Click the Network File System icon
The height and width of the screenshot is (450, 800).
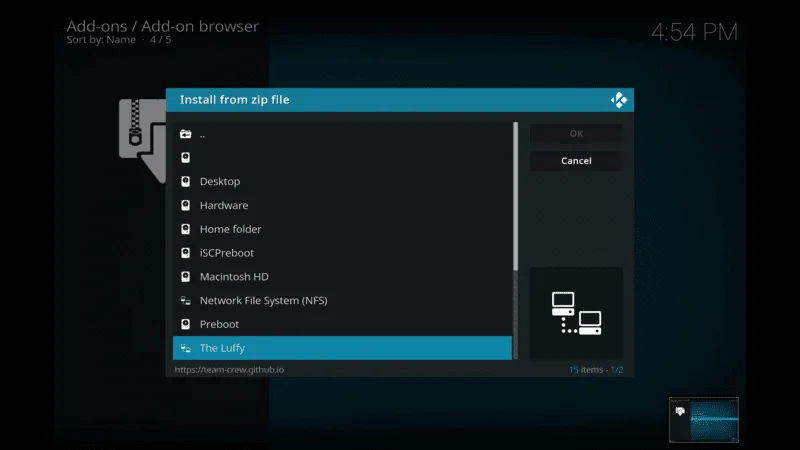(x=185, y=300)
